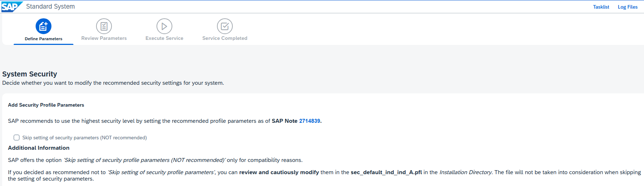The height and width of the screenshot is (186, 644).
Task: Switch to the Define Parameters tab label
Action: pyautogui.click(x=44, y=39)
